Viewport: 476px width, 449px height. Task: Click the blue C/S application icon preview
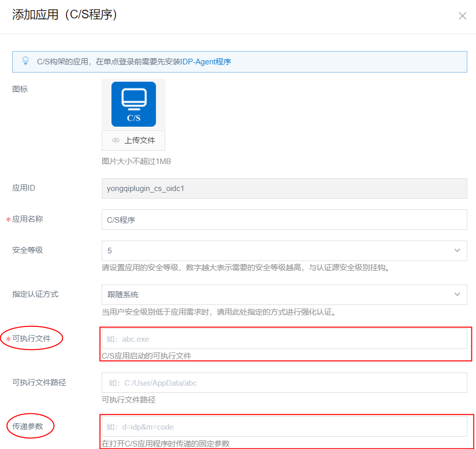click(x=133, y=104)
